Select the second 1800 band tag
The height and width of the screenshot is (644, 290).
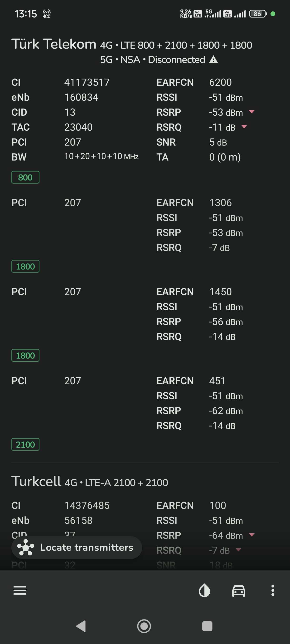point(25,355)
